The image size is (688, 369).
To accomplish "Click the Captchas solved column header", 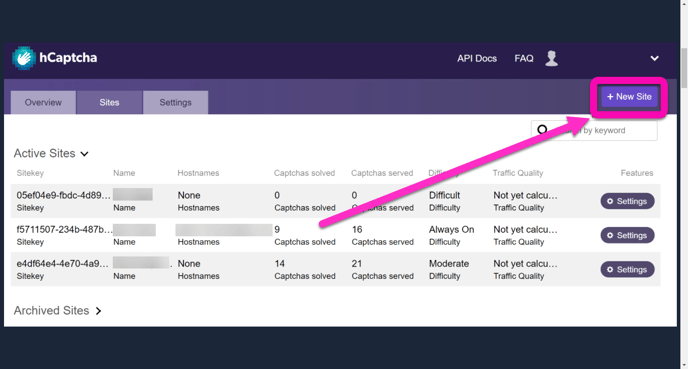I will pyautogui.click(x=305, y=173).
